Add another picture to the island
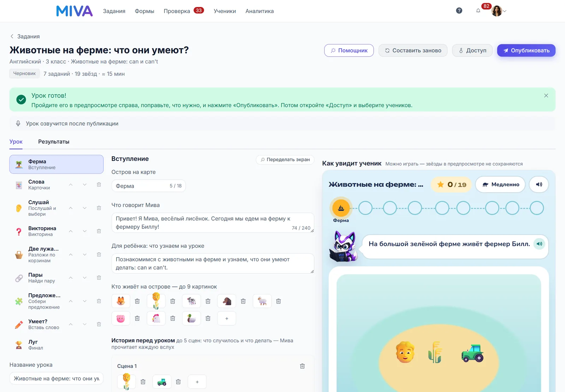Screen dimensions: 565x392 tap(227, 318)
